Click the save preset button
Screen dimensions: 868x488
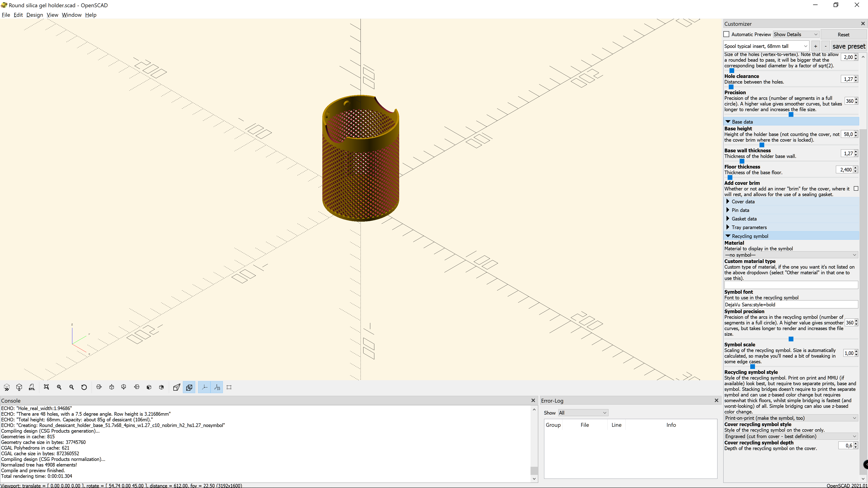click(849, 46)
